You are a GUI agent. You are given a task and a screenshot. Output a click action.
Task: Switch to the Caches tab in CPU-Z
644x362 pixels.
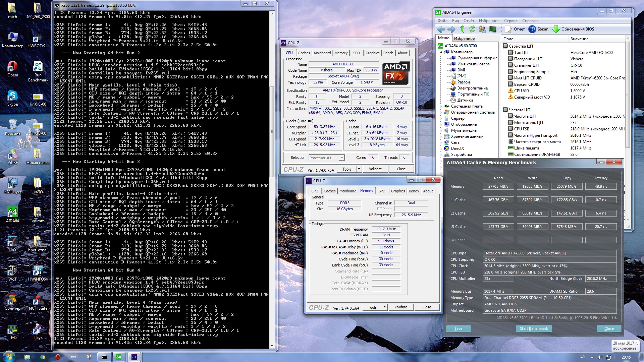pos(304,53)
